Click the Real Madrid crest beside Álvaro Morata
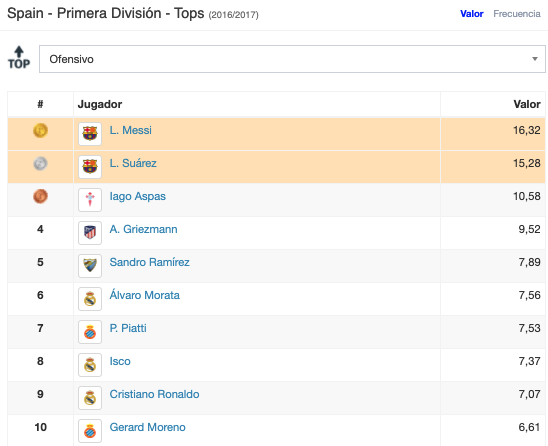The width and height of the screenshot is (548, 446). [90, 298]
